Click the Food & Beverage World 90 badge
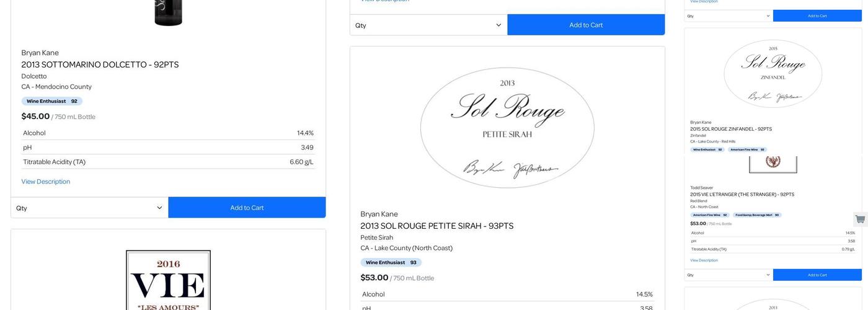Viewport: 868px width, 310px height. pyautogui.click(x=756, y=215)
